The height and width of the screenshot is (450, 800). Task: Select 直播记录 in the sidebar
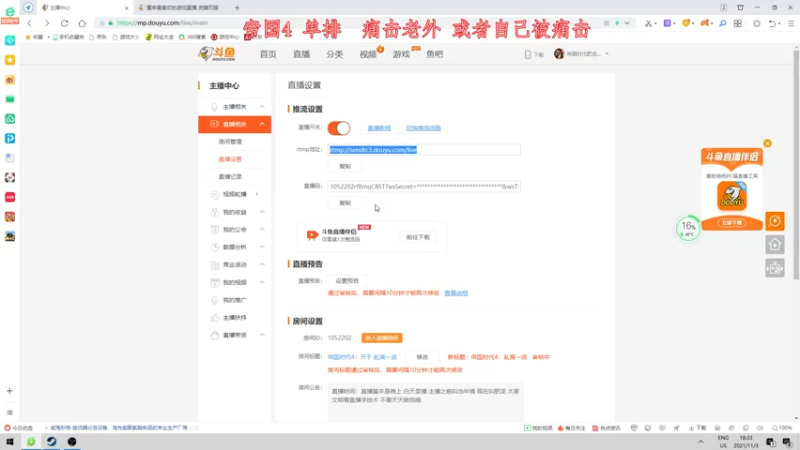pyautogui.click(x=230, y=177)
